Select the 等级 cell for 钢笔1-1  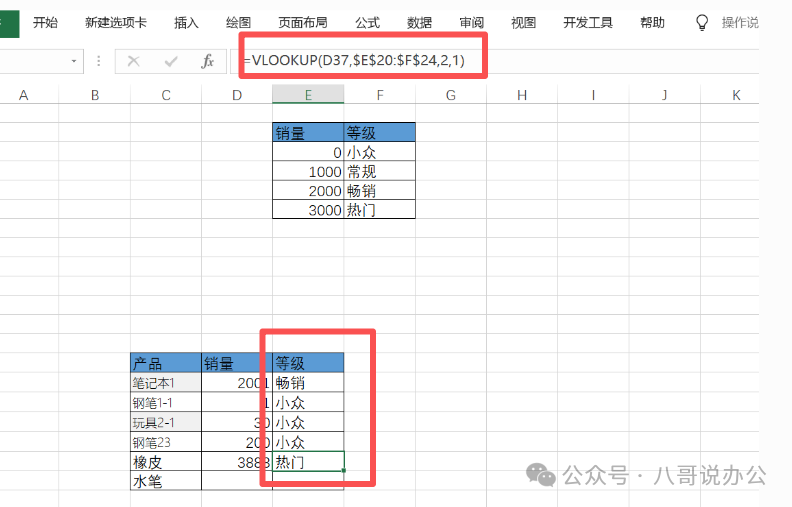308,402
